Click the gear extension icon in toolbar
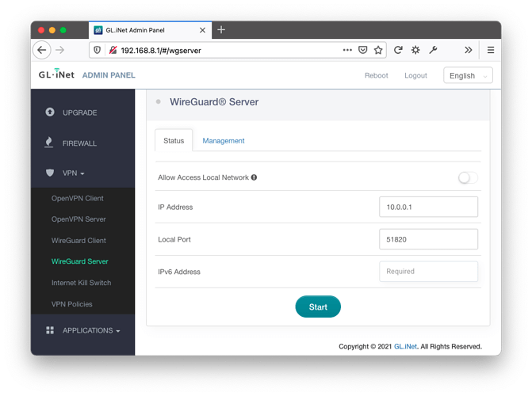Screen dimensions: 532x396 (415, 50)
